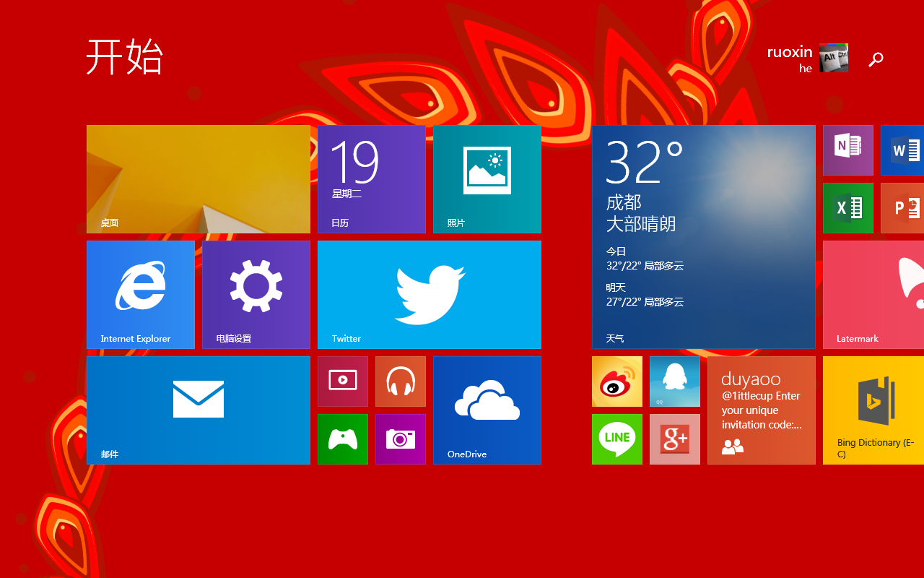Image resolution: width=924 pixels, height=578 pixels.
Task: Open the Latermark tile
Action: point(873,295)
